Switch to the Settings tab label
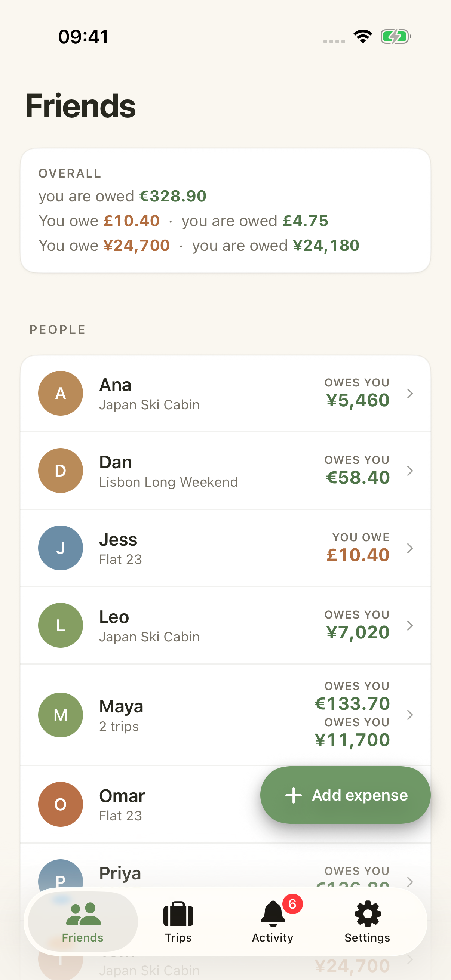This screenshot has width=451, height=980. [367, 938]
